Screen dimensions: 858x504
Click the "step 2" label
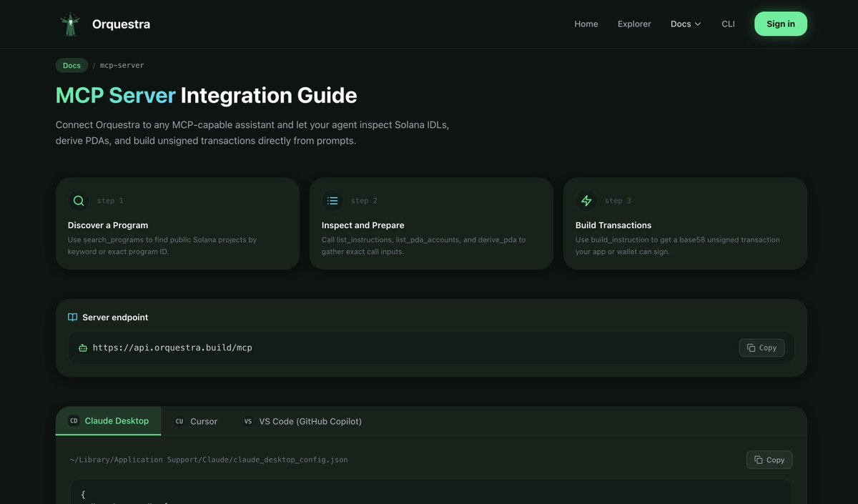pyautogui.click(x=364, y=201)
